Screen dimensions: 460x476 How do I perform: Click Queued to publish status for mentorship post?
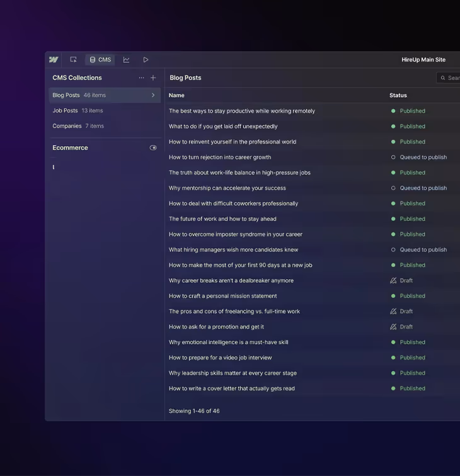[x=418, y=188]
